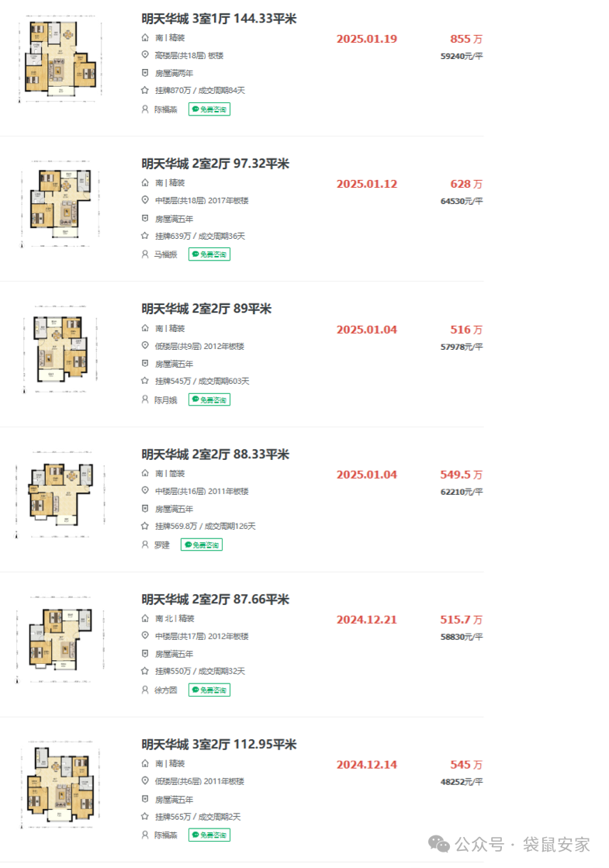Viewport: 609px width, 868px height.
Task: Click the location pin icon in the 97.32平米 listing
Action: click(x=145, y=200)
